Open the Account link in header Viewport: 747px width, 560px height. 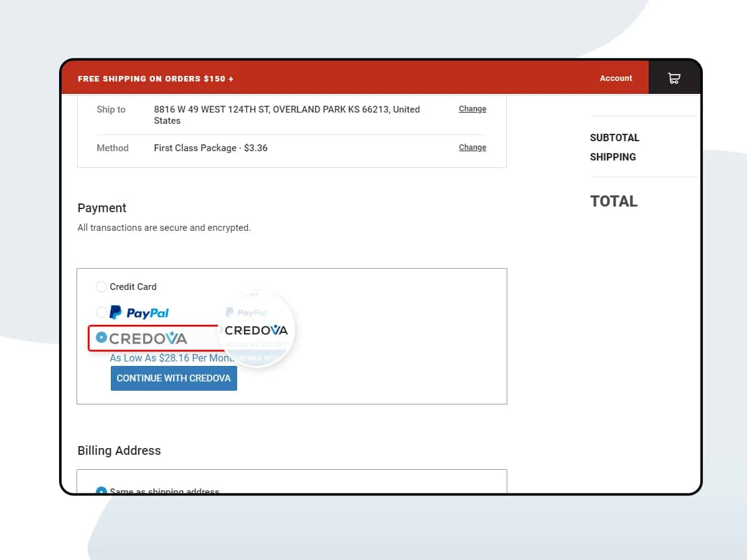pos(616,78)
